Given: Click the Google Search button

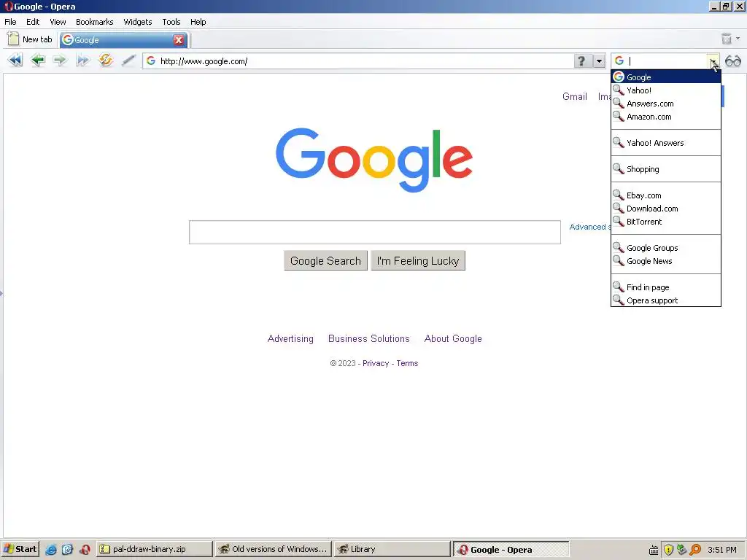Looking at the screenshot, I should (325, 260).
